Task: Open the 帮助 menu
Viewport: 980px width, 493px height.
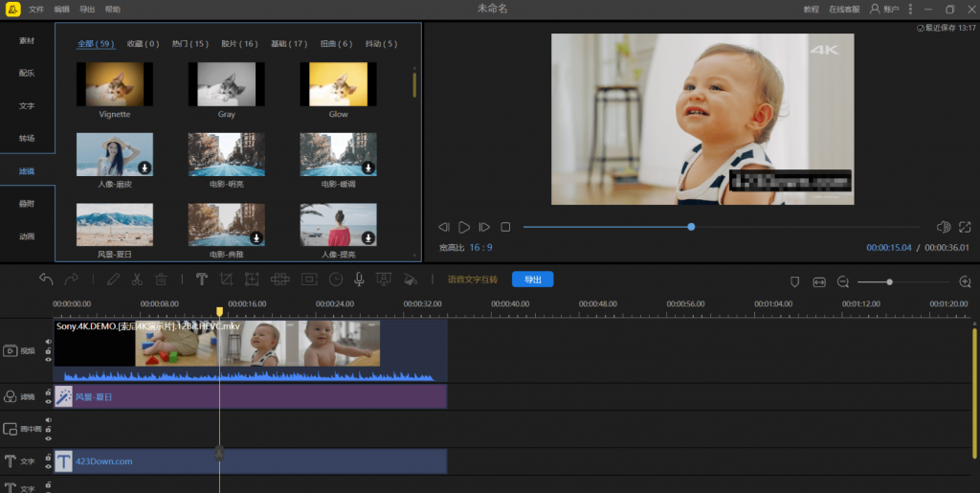Action: [113, 10]
